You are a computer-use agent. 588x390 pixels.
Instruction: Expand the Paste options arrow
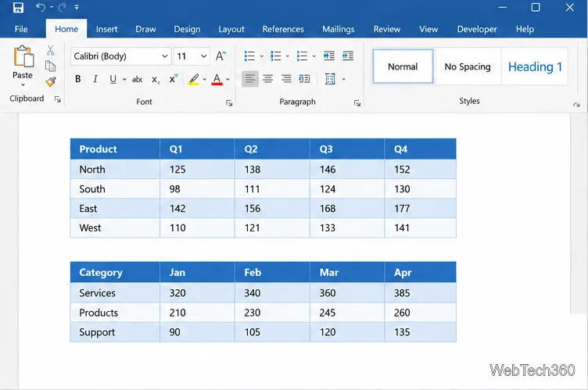click(23, 84)
